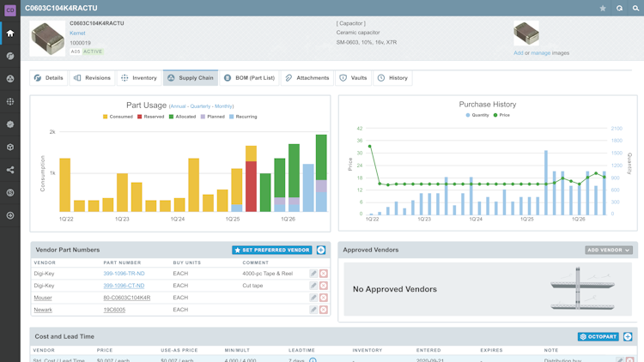
Task: Click the Octopart button
Action: 598,336
